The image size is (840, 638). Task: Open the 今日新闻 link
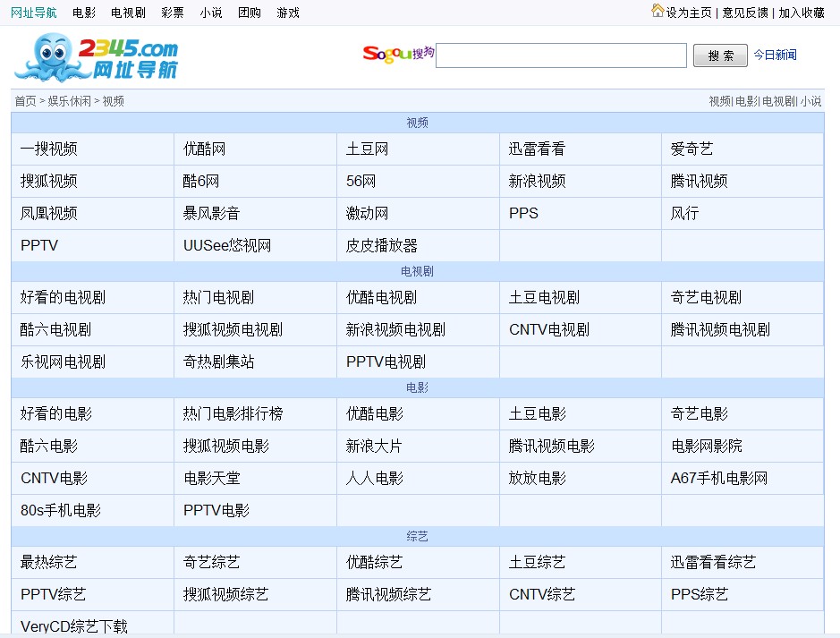tap(775, 55)
